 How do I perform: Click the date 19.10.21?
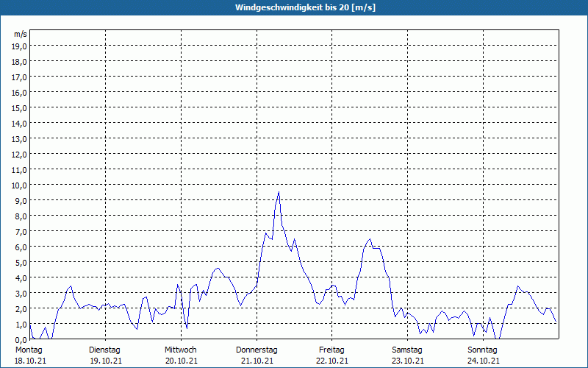click(106, 361)
